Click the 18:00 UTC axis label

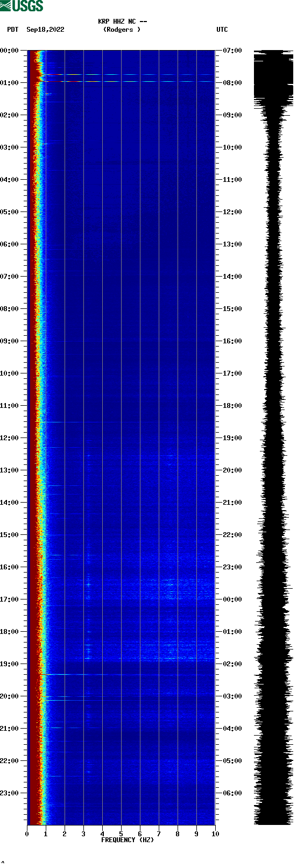pos(232,406)
